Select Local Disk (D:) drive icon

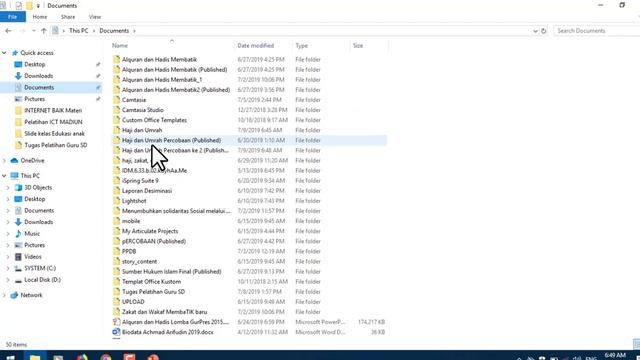pos(18,280)
